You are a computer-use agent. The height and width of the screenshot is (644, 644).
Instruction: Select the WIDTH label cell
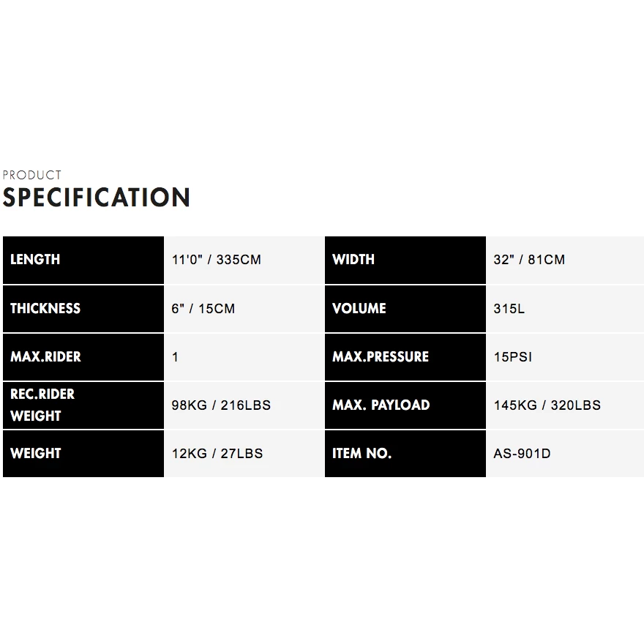(x=405, y=260)
